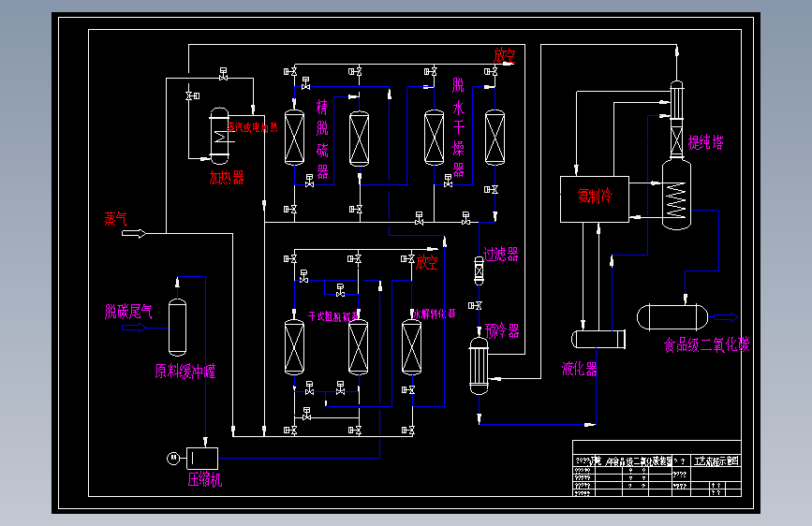Select the valve between filter and precooler
This screenshot has width=812, height=526.
coord(476,306)
